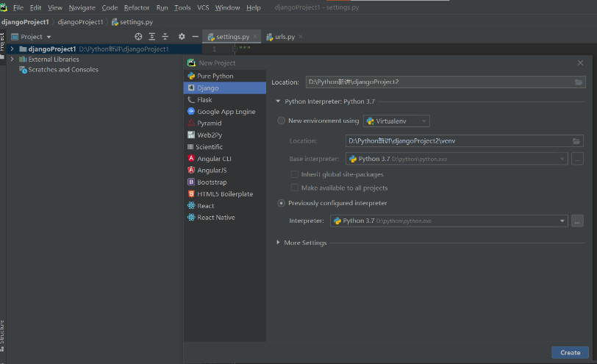Open Structure side tool window

click(x=2, y=335)
